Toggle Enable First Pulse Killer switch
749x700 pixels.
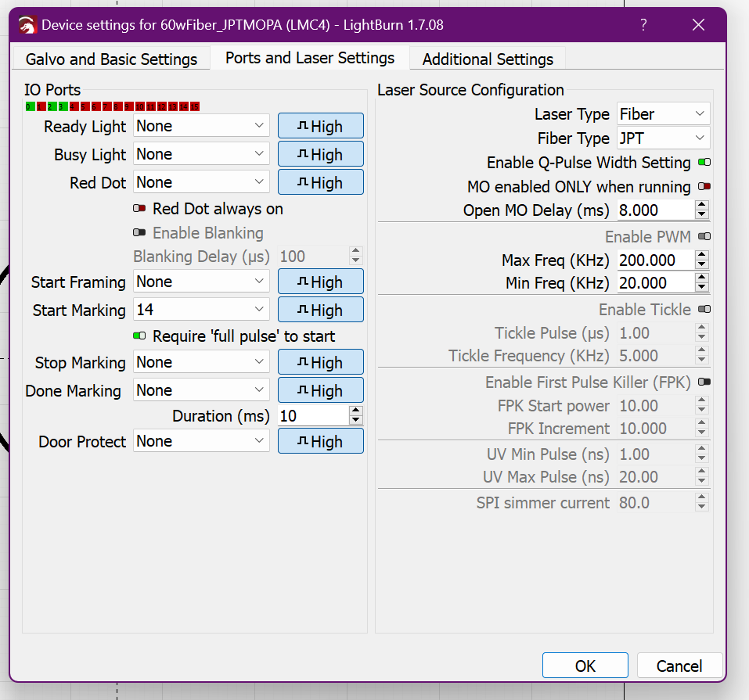coord(704,382)
